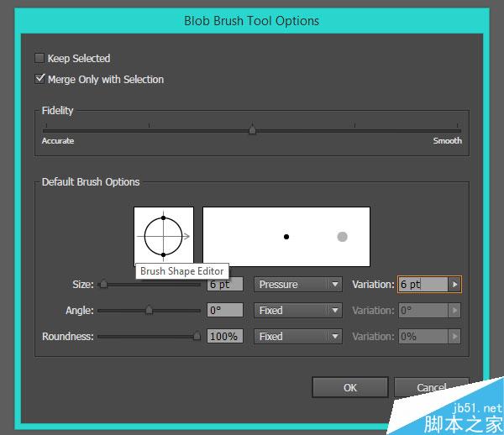The image size is (504, 435).
Task: Click the Smooth label under Fidelity
Action: [447, 141]
